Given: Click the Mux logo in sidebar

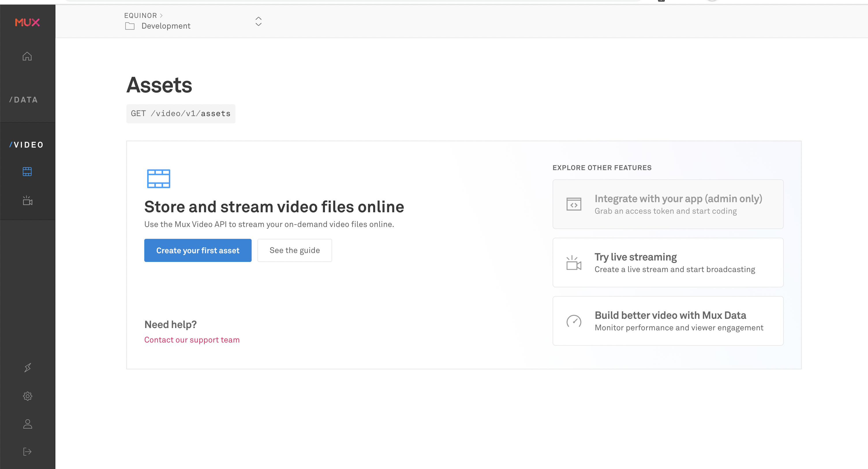Looking at the screenshot, I should (x=27, y=22).
